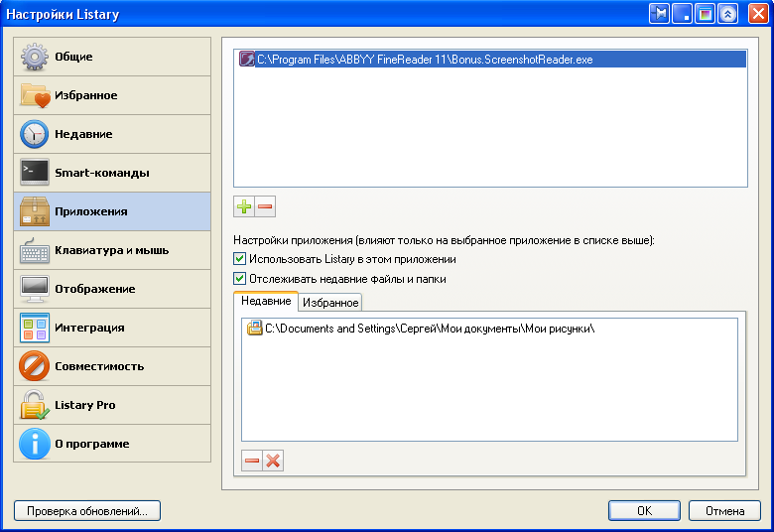The height and width of the screenshot is (532, 774).
Task: Click the roll-up arrows icon in title bar
Action: tap(727, 13)
